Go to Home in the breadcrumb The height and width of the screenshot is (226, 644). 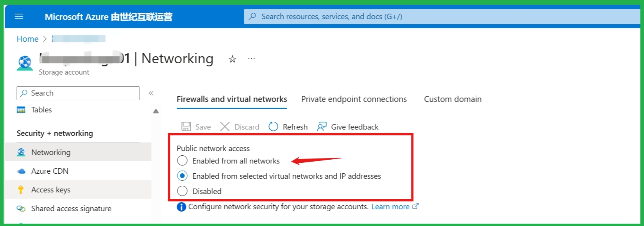point(27,39)
